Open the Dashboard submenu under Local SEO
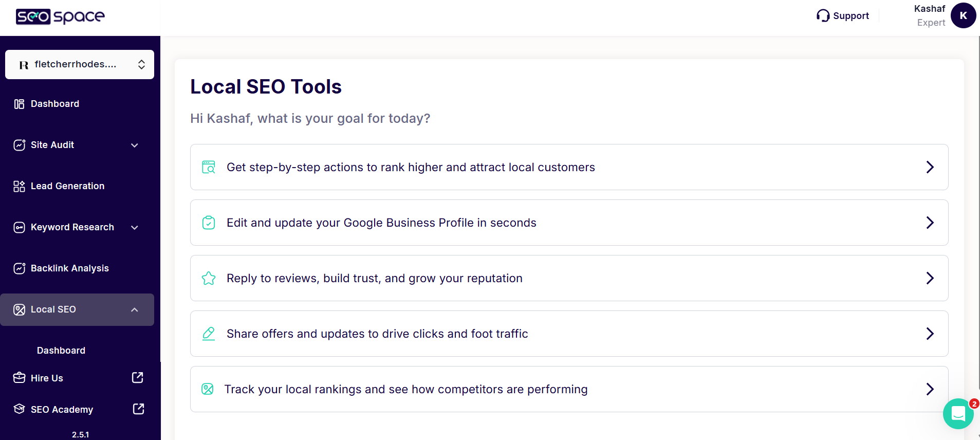Image resolution: width=980 pixels, height=440 pixels. (x=61, y=351)
